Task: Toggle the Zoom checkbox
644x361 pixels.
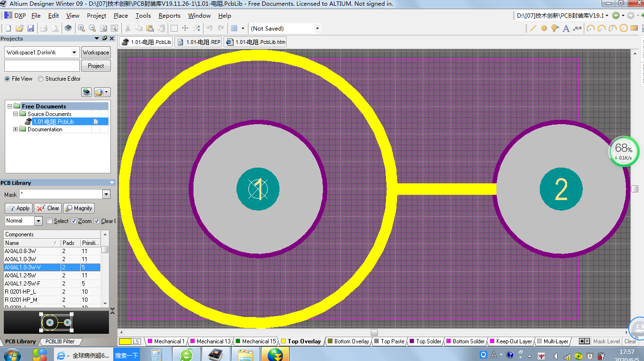Action: (x=74, y=221)
